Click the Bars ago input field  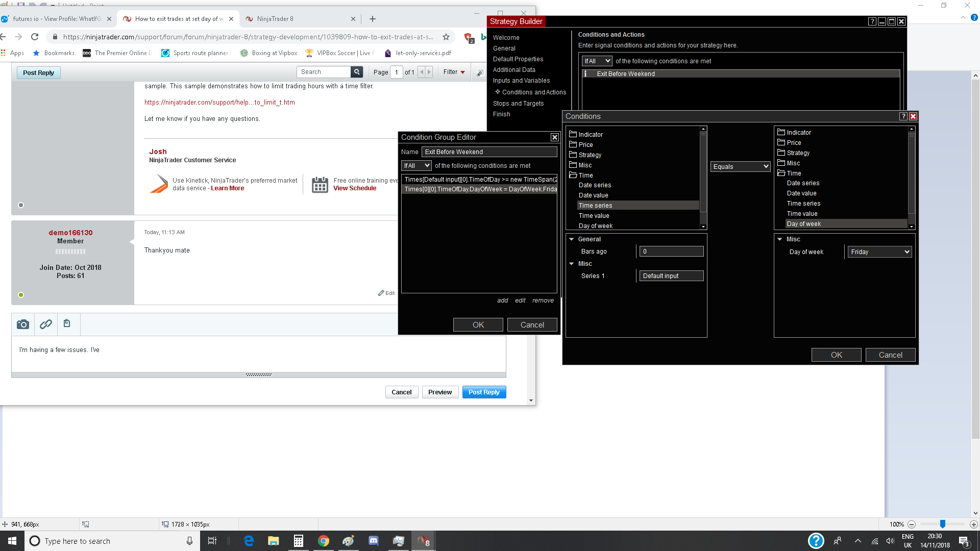pyautogui.click(x=671, y=252)
